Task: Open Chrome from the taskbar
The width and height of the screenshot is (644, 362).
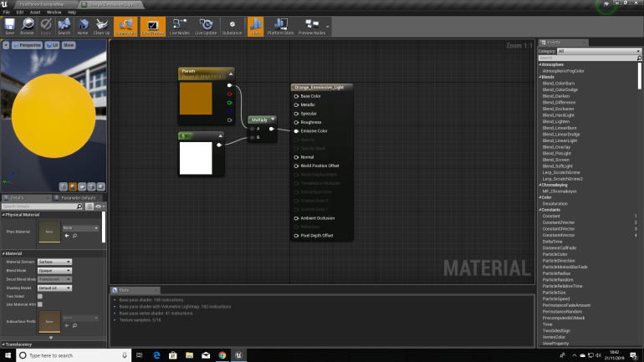Action: (x=222, y=355)
